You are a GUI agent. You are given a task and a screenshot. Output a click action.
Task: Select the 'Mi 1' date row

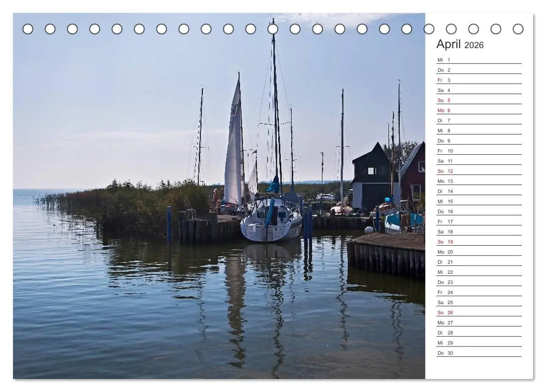479,60
